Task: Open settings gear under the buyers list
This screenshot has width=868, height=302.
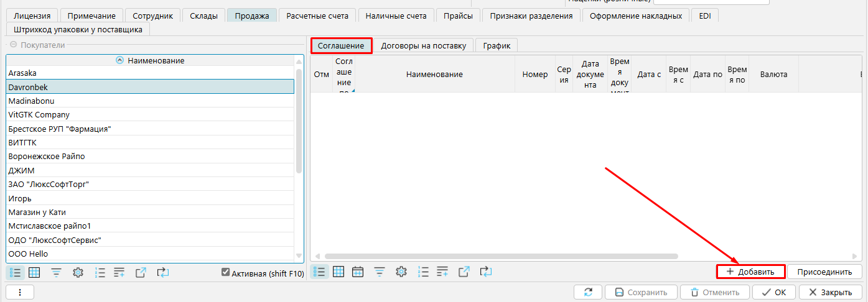Action: coord(78,272)
